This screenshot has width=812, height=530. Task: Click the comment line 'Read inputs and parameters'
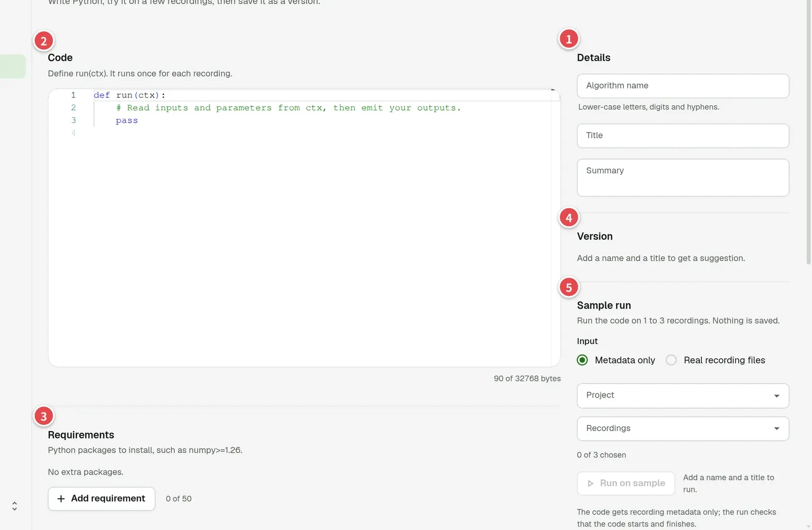pyautogui.click(x=288, y=108)
